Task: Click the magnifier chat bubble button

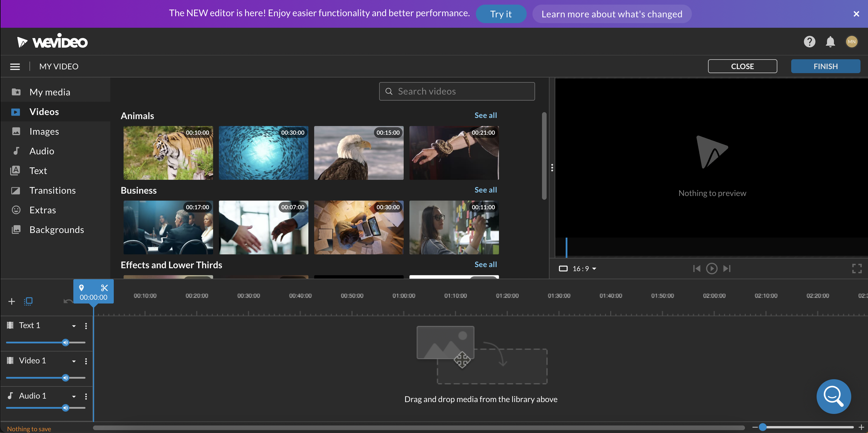Action: point(833,396)
